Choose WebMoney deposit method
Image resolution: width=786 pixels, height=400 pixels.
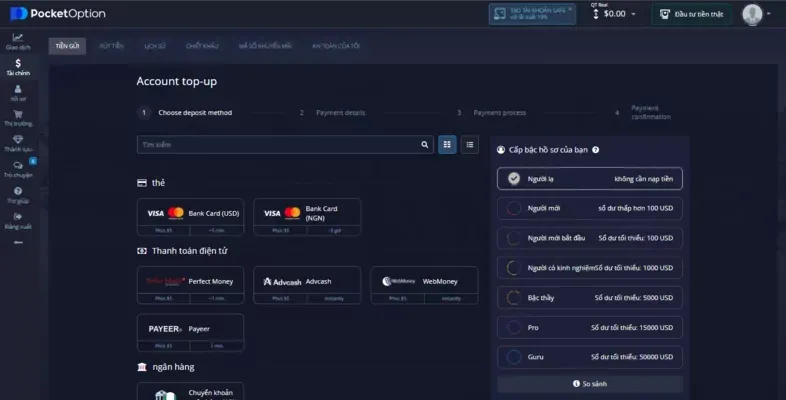coord(425,285)
